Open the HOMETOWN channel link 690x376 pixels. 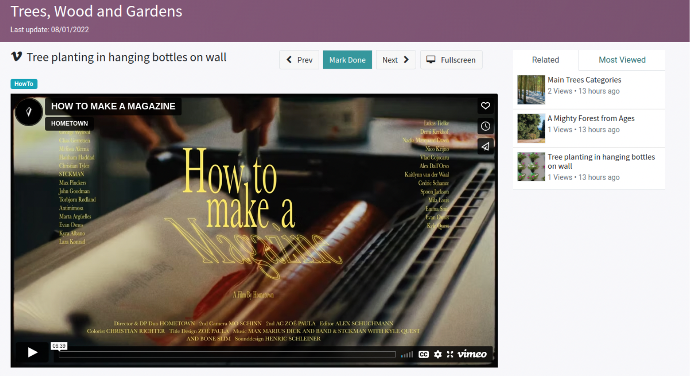[70, 124]
